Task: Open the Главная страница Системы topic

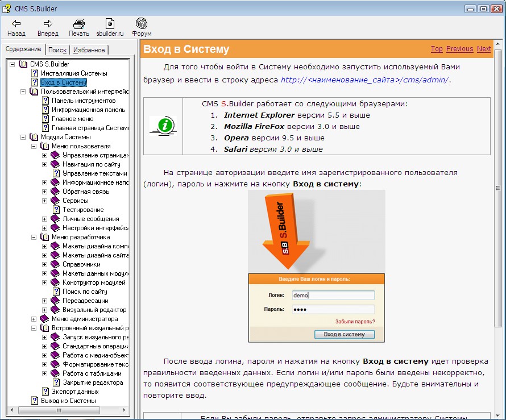Action: [x=90, y=128]
